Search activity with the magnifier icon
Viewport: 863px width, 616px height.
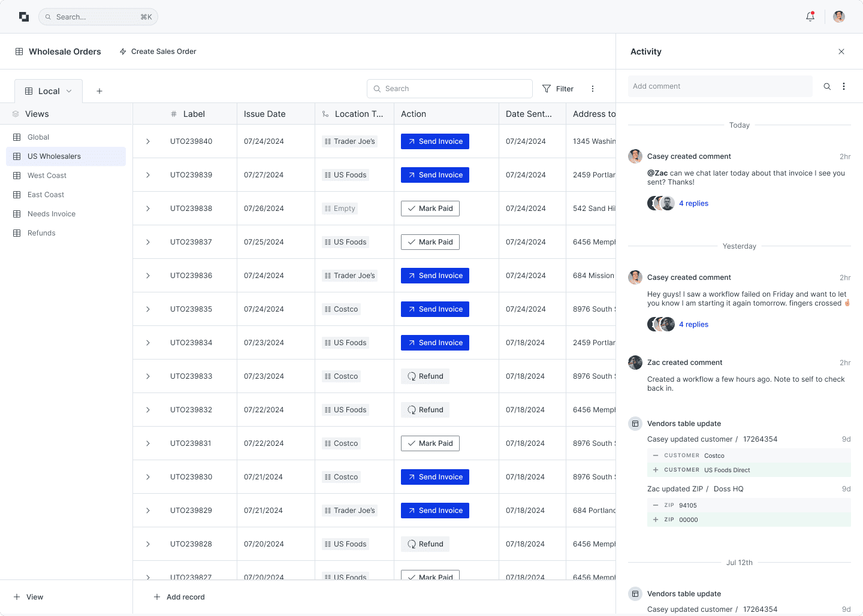[x=827, y=86]
